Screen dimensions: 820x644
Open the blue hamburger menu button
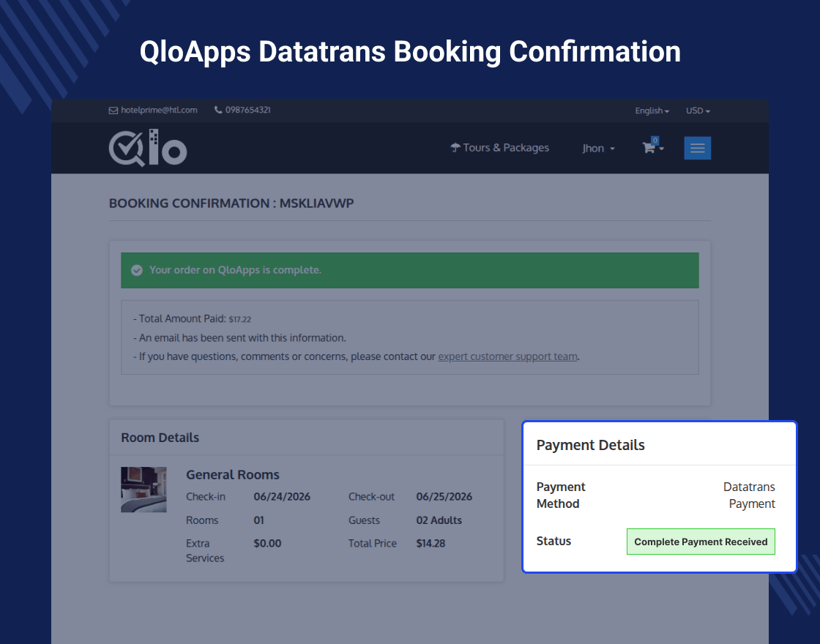[x=697, y=148]
